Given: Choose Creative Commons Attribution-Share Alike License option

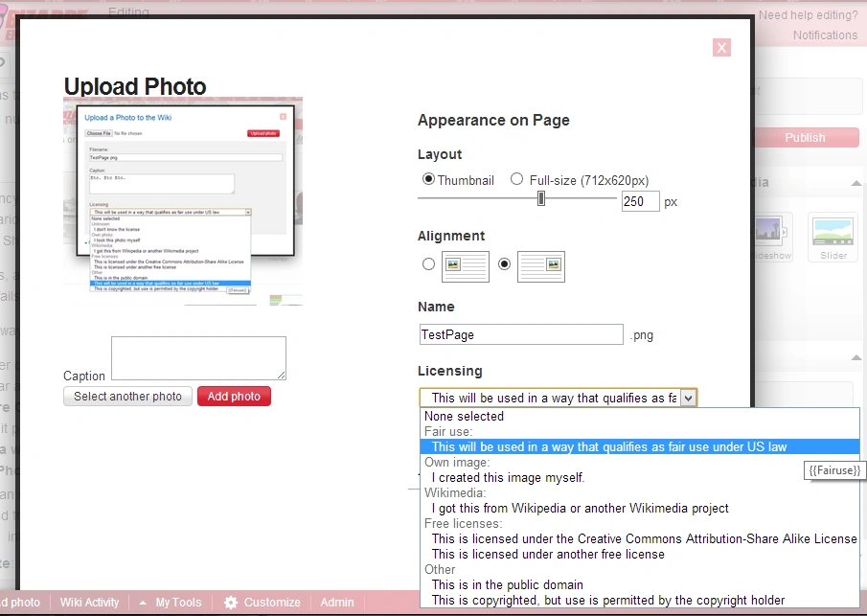Looking at the screenshot, I should coord(640,539).
